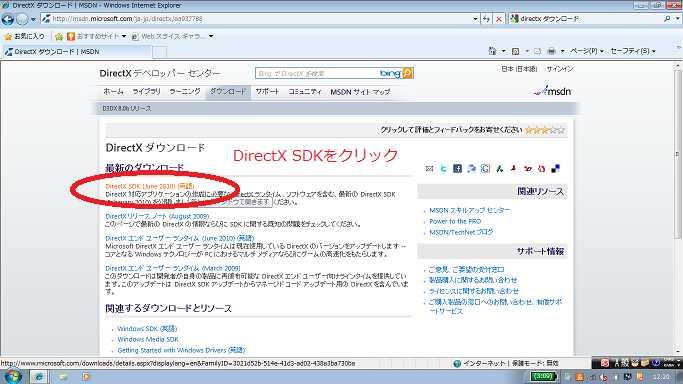Open the コミュニティ navigation tab
Viewport: 683px width, 384px height.
pos(305,92)
